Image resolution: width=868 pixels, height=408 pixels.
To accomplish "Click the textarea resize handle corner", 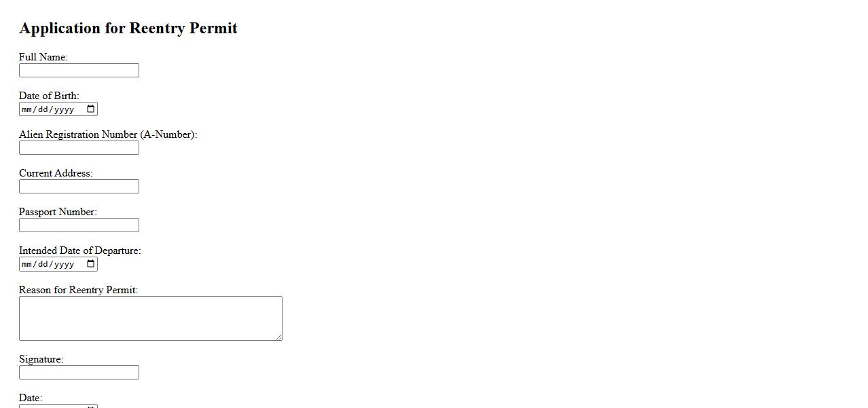I will tap(278, 337).
